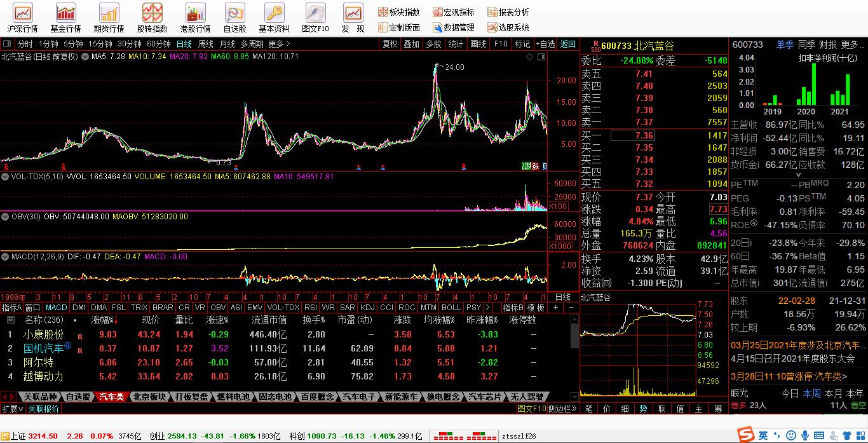The image size is (868, 443).
Task: Open news 4月15日召开2021年度股东大会
Action: (793, 358)
